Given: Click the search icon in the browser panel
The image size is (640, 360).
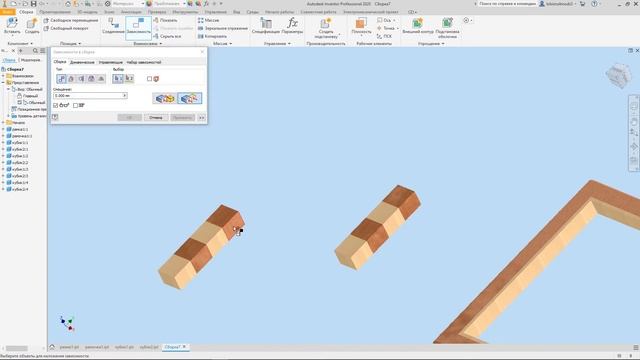Looking at the screenshot, I should point(35,51).
